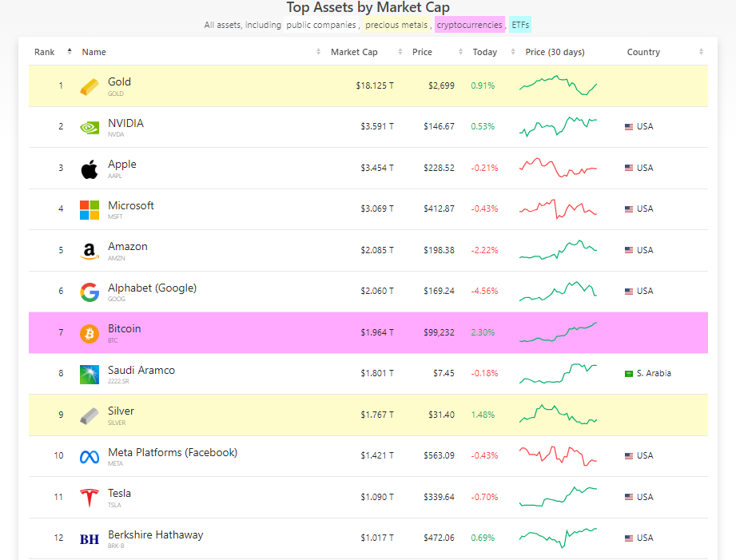Open the Apple company link
The height and width of the screenshot is (560, 736).
pos(122,165)
